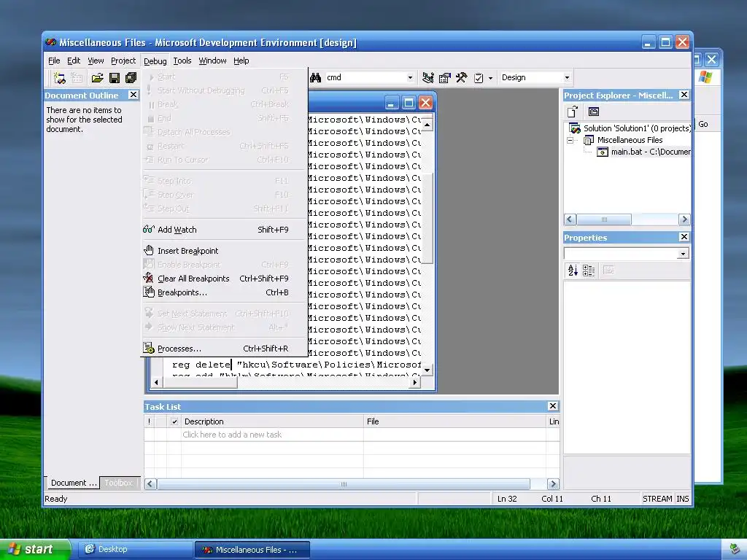Image resolution: width=747 pixels, height=560 pixels.
Task: Click the Windows start button
Action: pos(35,549)
